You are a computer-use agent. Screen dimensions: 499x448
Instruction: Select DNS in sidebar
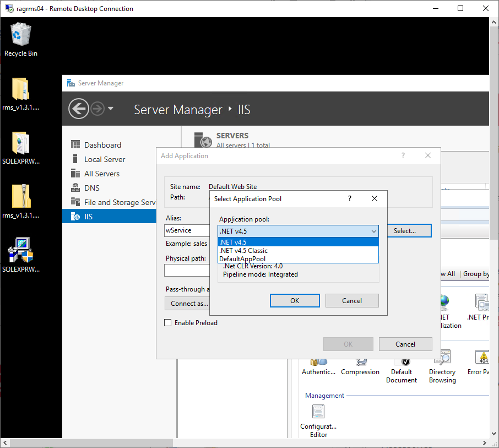(91, 188)
